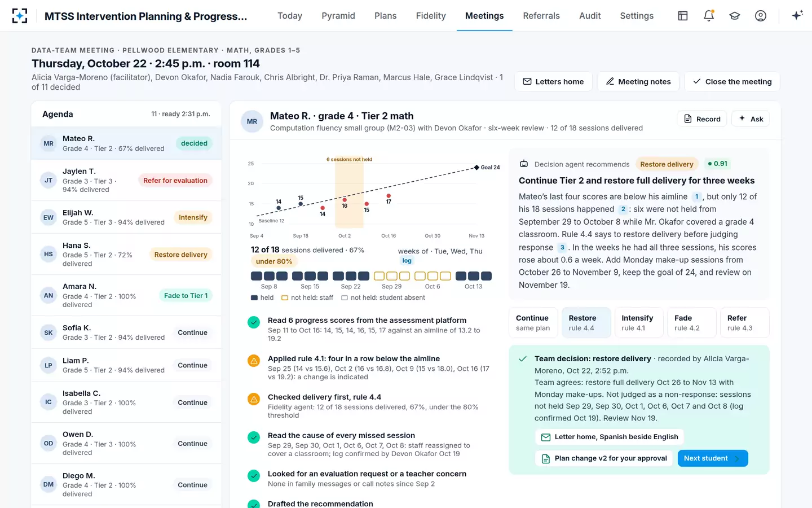Screen dimensions: 812x508
Task: Open citation reference 1 in recommendation
Action: click(696, 196)
